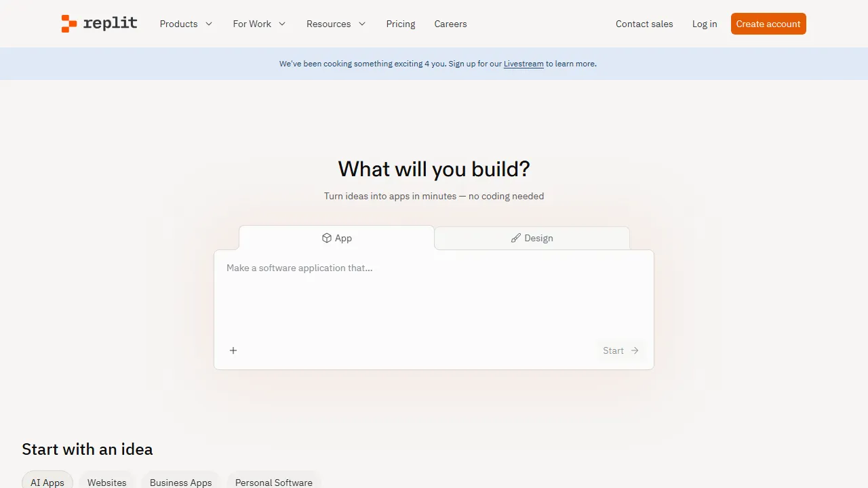The width and height of the screenshot is (868, 488).
Task: Select the Websites category pill
Action: click(106, 482)
